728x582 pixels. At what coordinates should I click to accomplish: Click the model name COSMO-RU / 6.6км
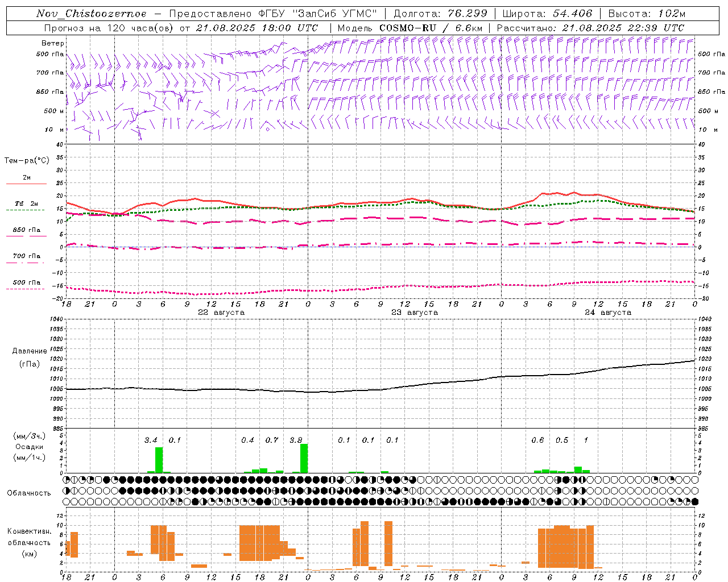click(x=431, y=28)
